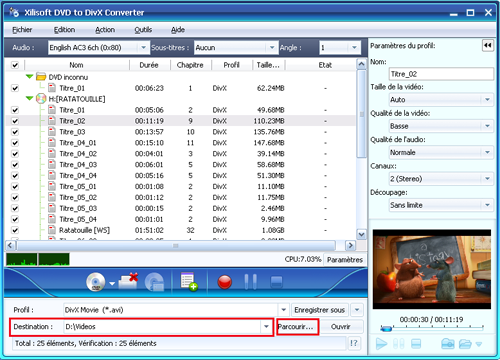Open the Action menu

(105, 30)
